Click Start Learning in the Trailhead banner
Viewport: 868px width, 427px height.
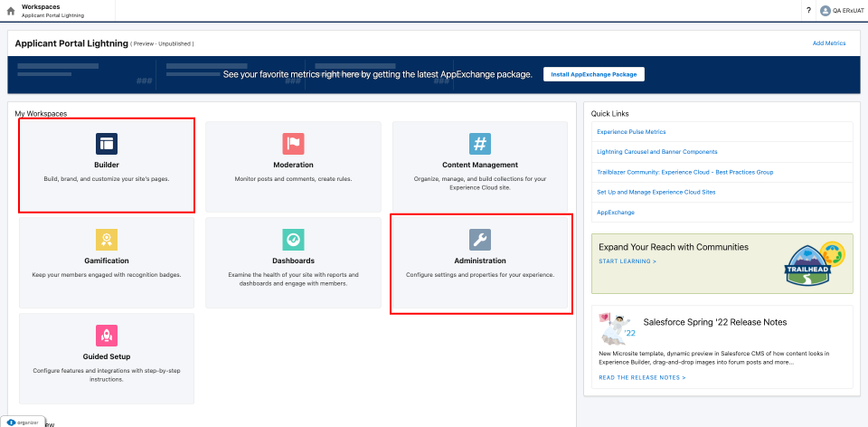pos(627,261)
